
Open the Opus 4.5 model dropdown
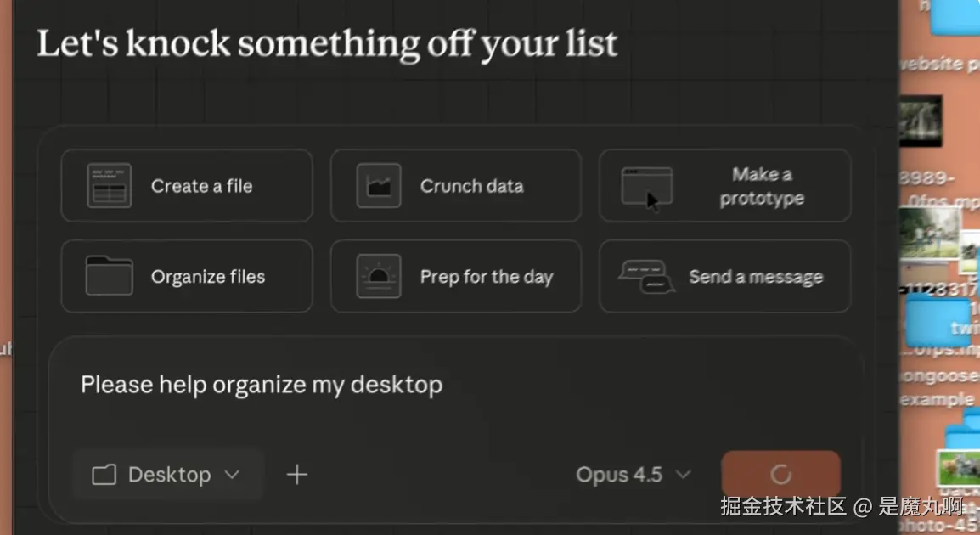(x=632, y=475)
